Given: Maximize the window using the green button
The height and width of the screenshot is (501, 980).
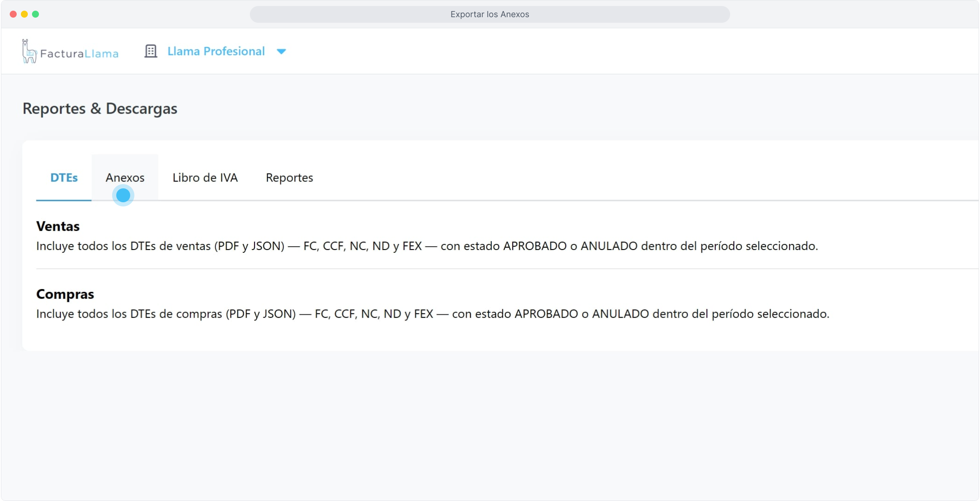Looking at the screenshot, I should point(35,14).
